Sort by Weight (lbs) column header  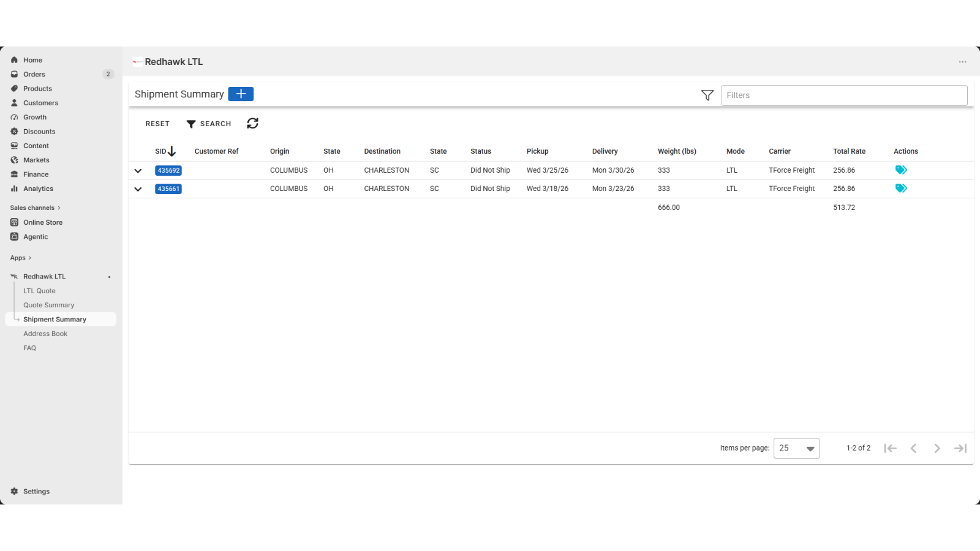677,151
